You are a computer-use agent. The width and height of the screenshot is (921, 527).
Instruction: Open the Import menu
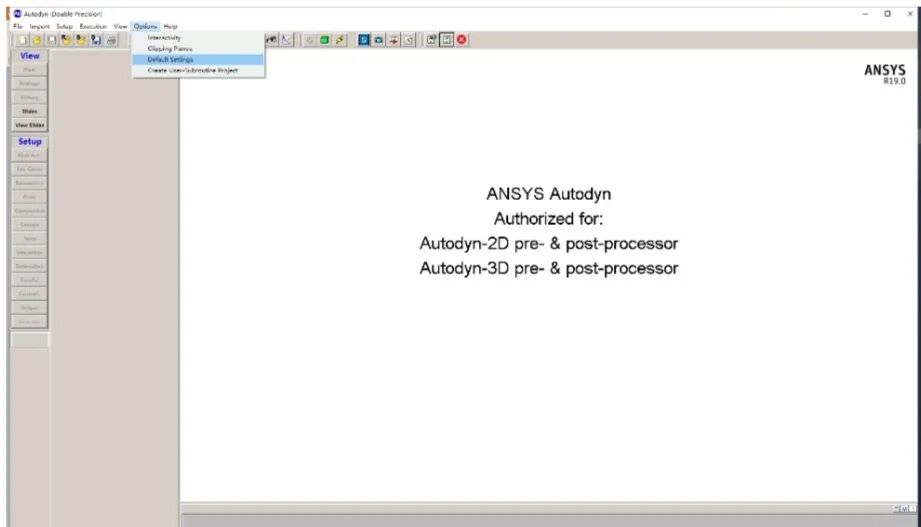(39, 26)
